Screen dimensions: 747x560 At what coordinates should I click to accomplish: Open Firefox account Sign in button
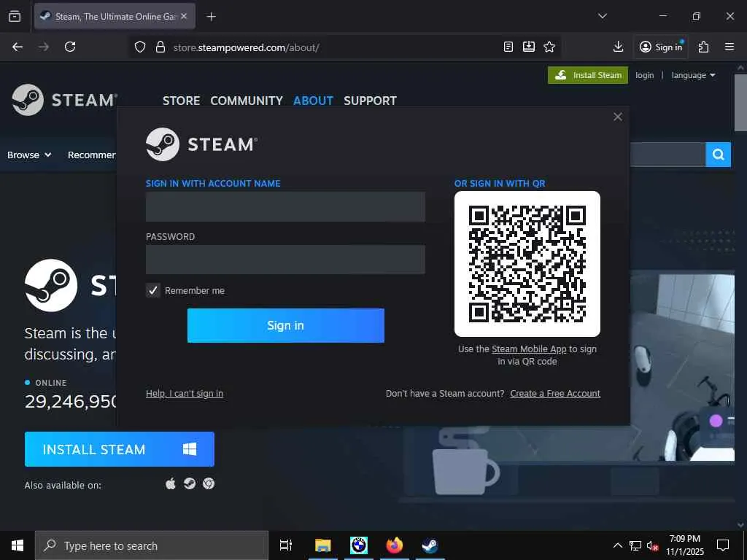click(x=661, y=47)
